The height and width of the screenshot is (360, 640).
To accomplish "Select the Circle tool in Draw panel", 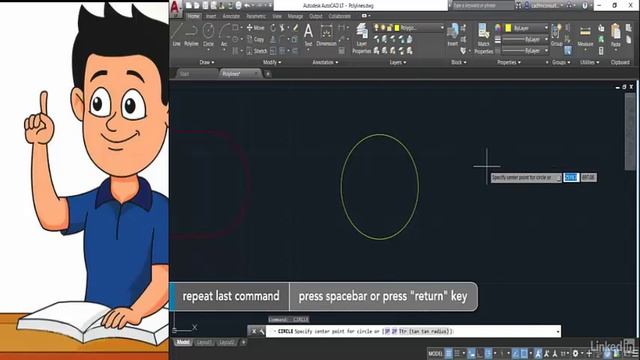I will pos(208,35).
